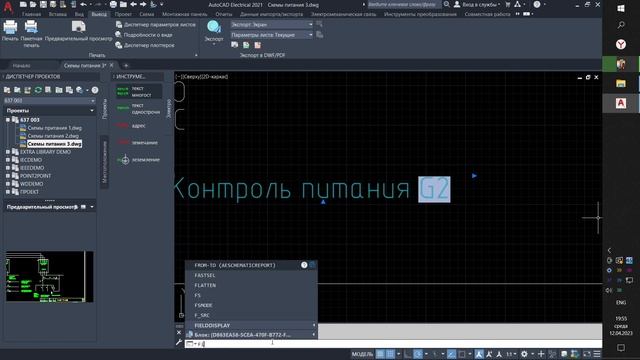Image resolution: width=640 pixels, height=360 pixels.
Task: Click the AutoCAD application menu logo
Action: [x=7, y=7]
